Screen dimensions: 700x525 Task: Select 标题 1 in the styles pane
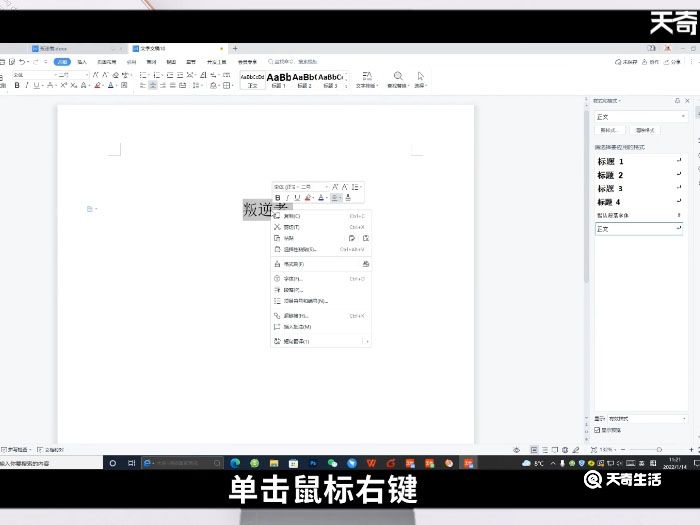[x=639, y=162]
